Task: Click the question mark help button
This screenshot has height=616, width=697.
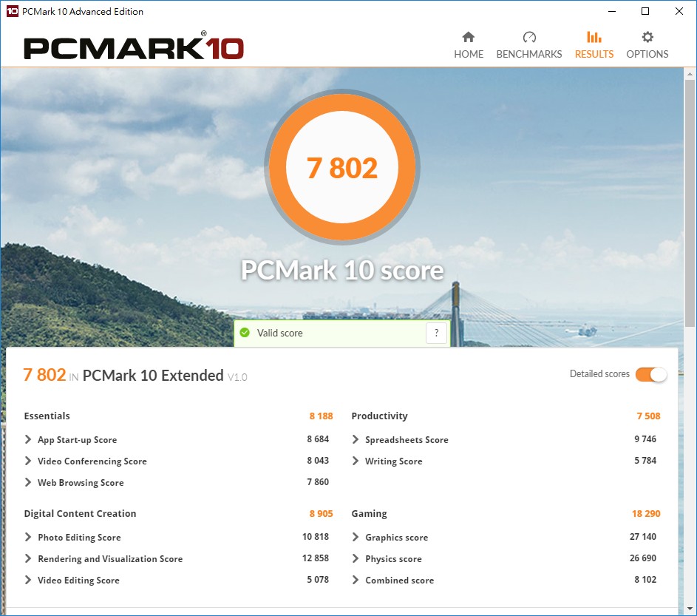Action: (x=437, y=333)
